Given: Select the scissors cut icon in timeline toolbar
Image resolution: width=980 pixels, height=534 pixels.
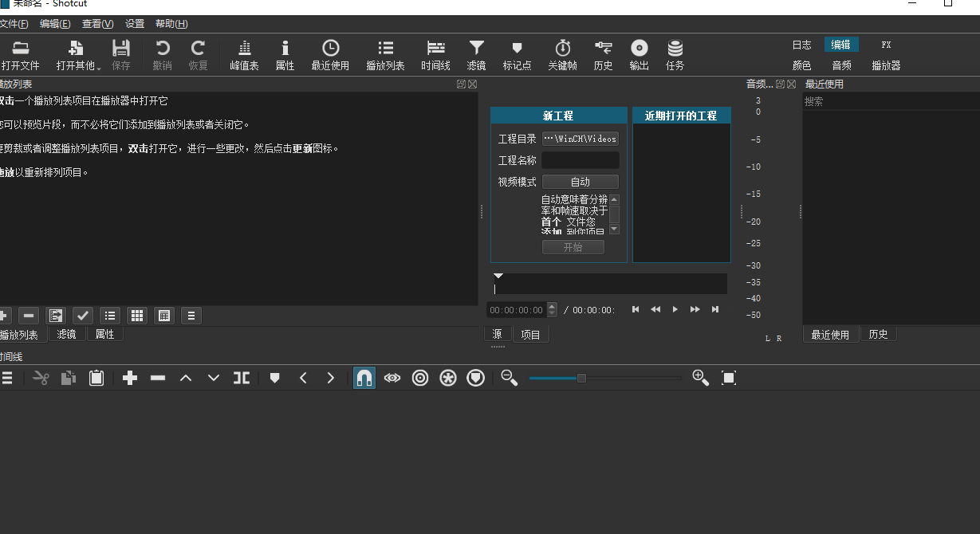Looking at the screenshot, I should (41, 377).
